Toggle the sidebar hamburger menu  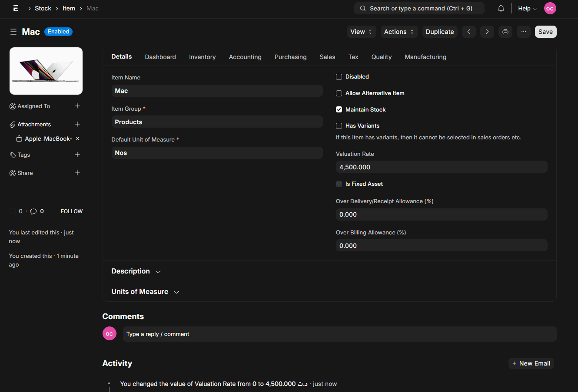point(13,32)
